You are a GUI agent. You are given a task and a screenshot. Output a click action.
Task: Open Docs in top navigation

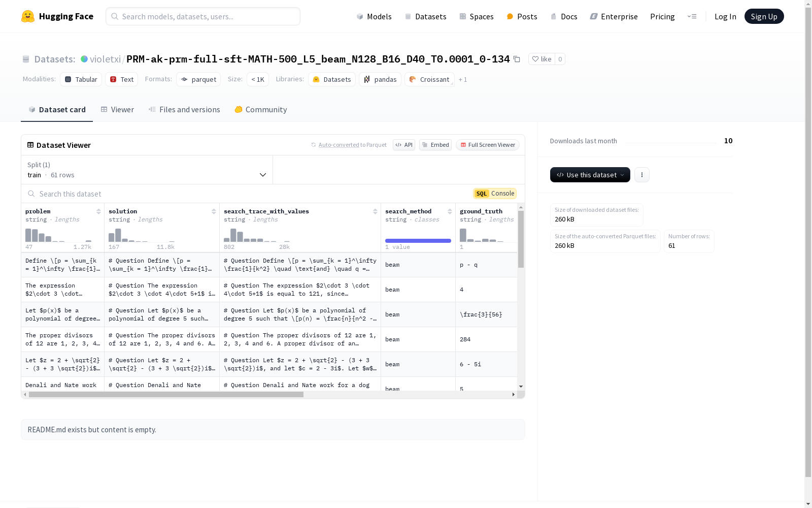564,16
